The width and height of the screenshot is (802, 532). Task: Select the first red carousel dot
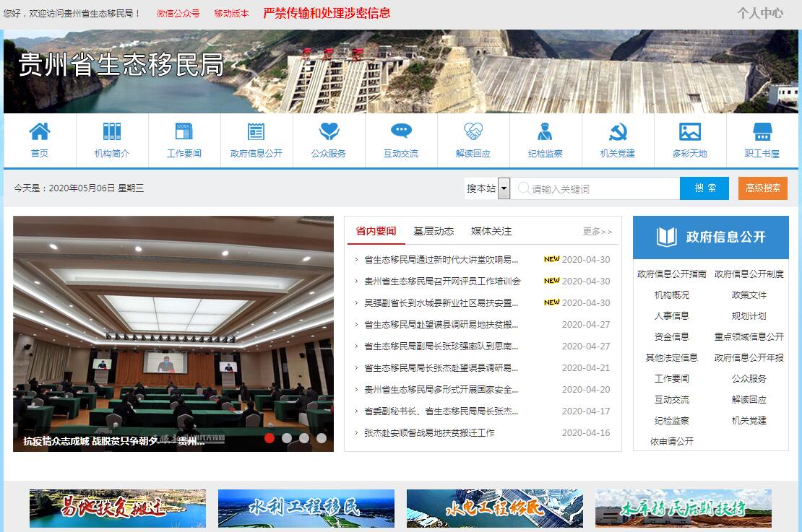pos(270,437)
